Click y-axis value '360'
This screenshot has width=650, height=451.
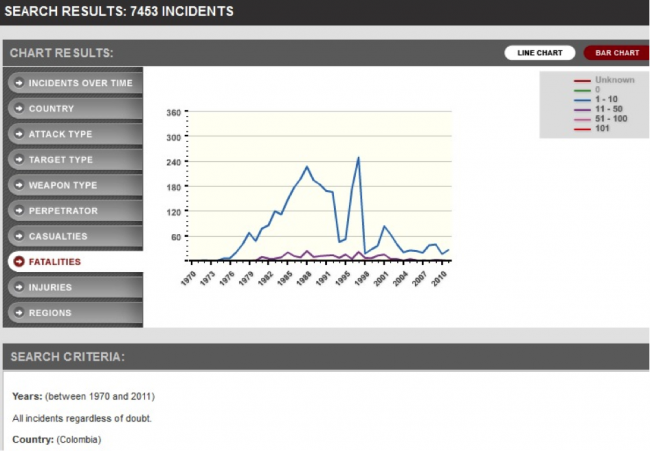point(174,113)
